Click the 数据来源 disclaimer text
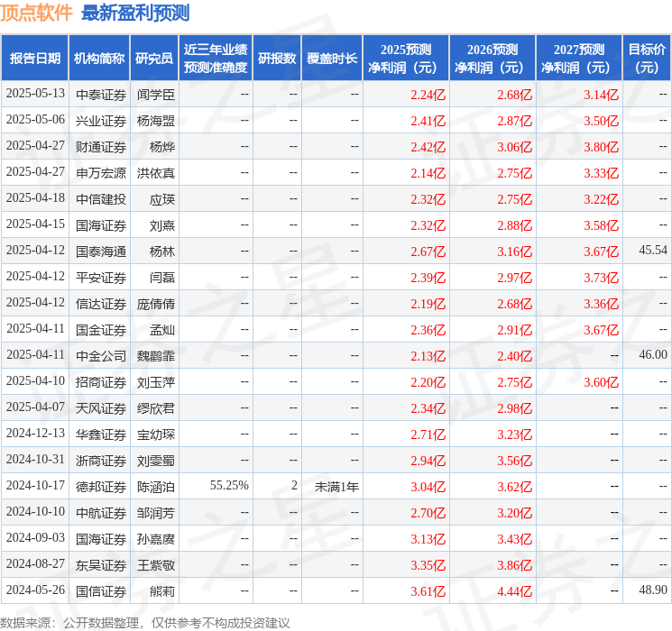The image size is (672, 631). click(x=145, y=622)
